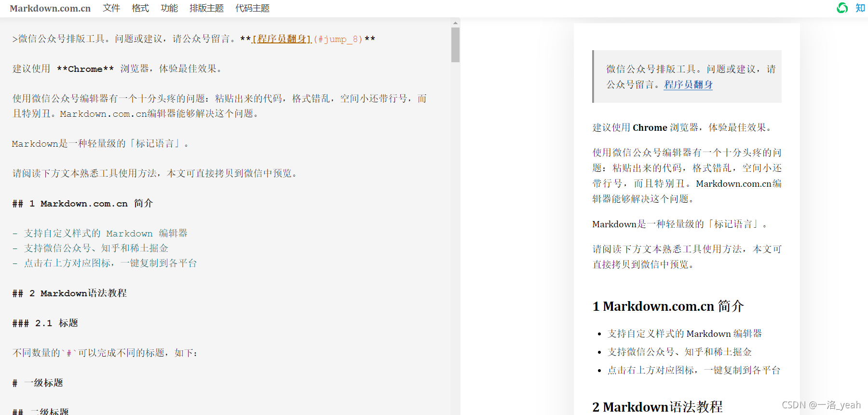This screenshot has width=868, height=415.
Task: Click the editor scrollbar up arrow
Action: (x=455, y=23)
